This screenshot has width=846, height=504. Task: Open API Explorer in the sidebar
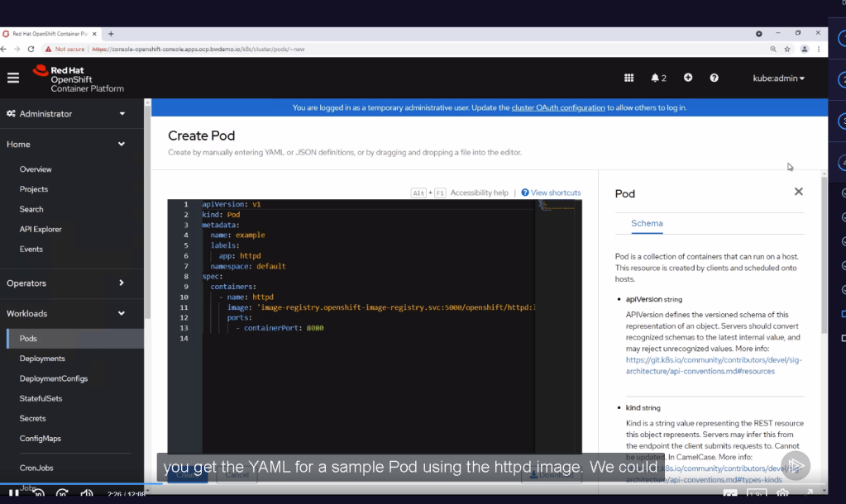41,229
